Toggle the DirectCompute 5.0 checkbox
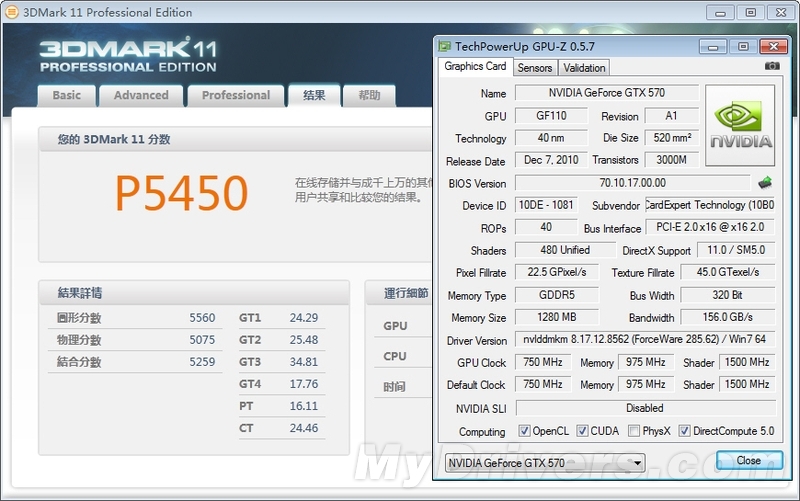 (684, 431)
